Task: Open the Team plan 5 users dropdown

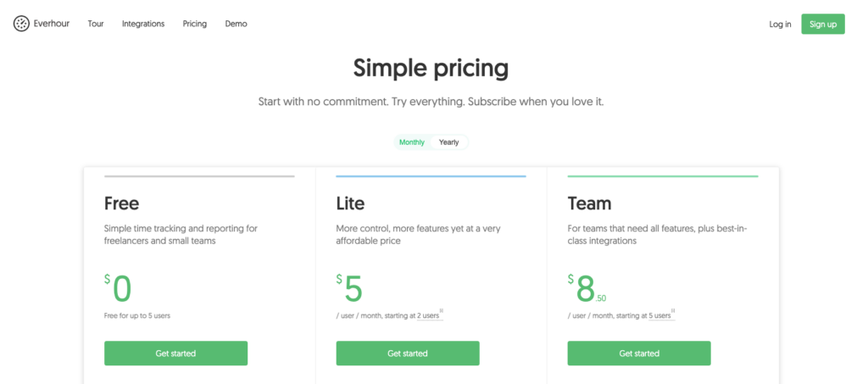Action: point(662,315)
